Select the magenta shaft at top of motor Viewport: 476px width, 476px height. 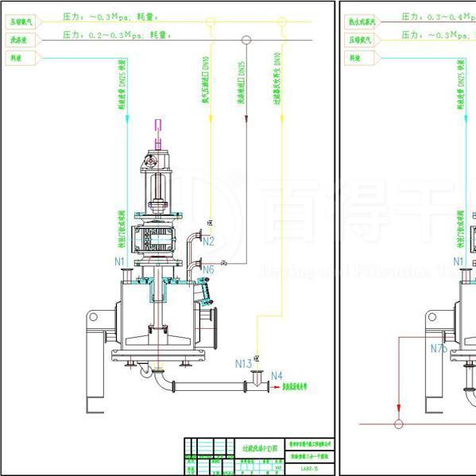pyautogui.click(x=158, y=134)
